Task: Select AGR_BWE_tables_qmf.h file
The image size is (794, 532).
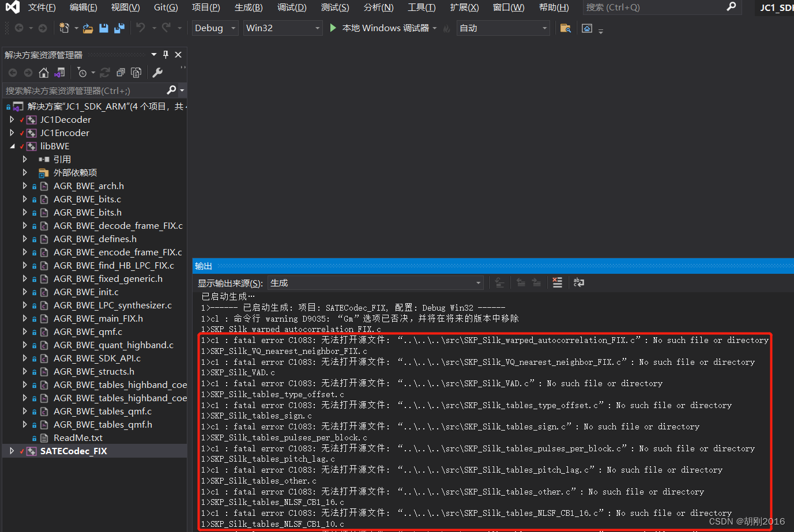Action: pos(103,424)
